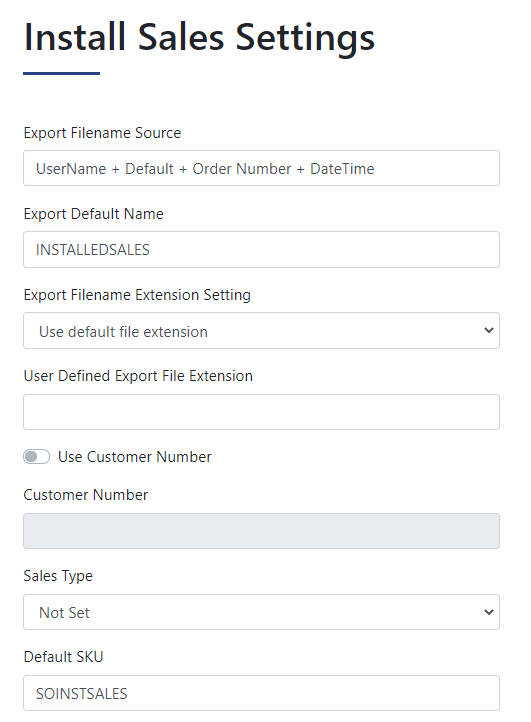The width and height of the screenshot is (531, 722).
Task: Expand the Sales Type 'Not Set' dropdown
Action: (262, 612)
